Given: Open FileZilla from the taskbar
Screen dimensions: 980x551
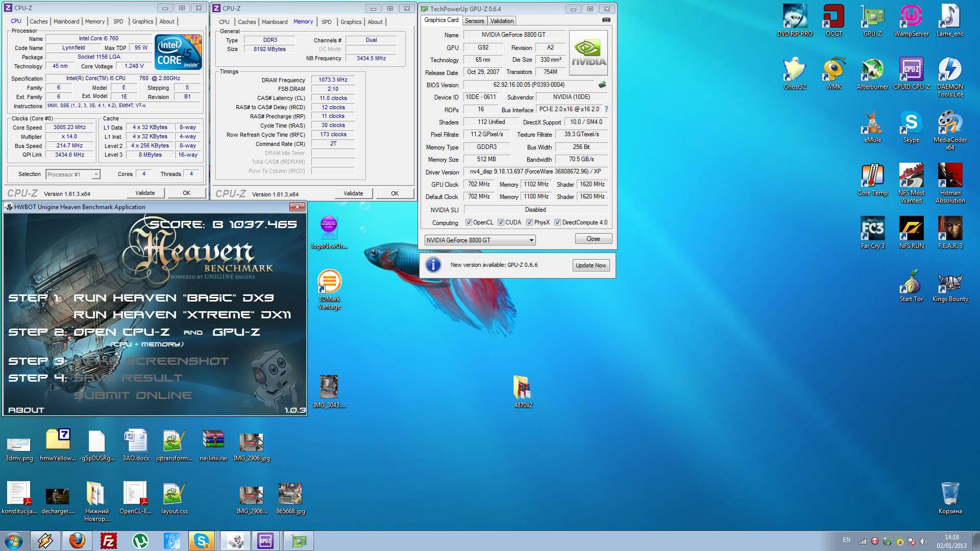Looking at the screenshot, I should coord(109,541).
